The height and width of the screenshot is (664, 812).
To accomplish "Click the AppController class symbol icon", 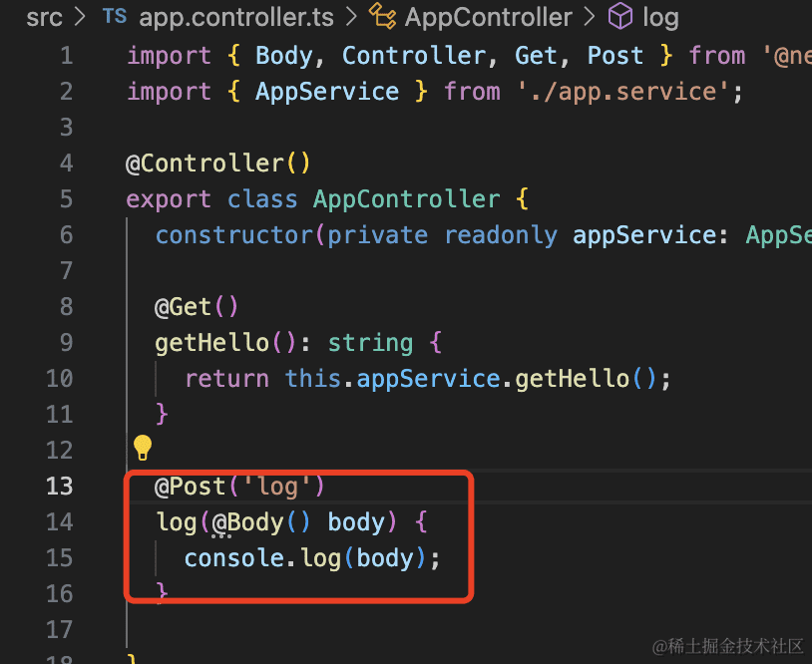I will [x=382, y=17].
